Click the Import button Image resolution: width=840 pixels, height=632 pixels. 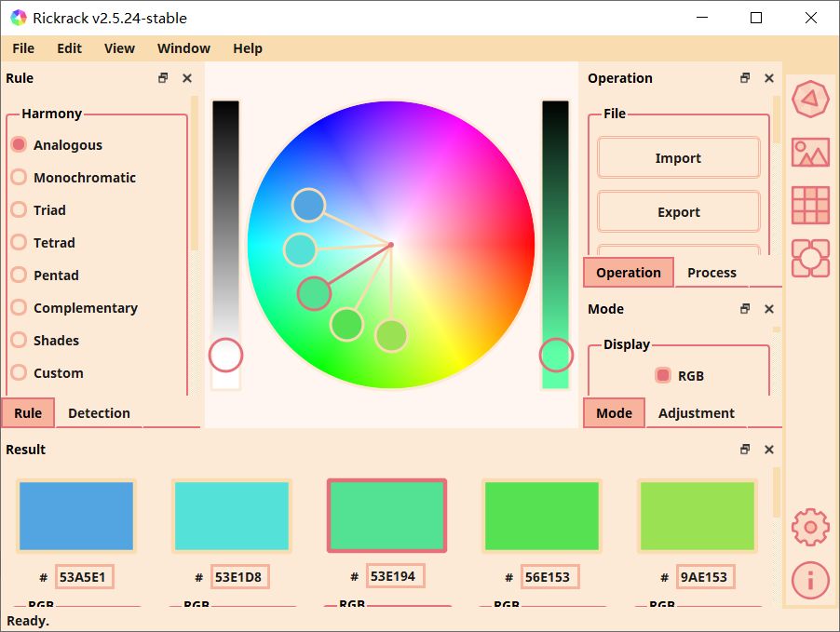(x=677, y=157)
